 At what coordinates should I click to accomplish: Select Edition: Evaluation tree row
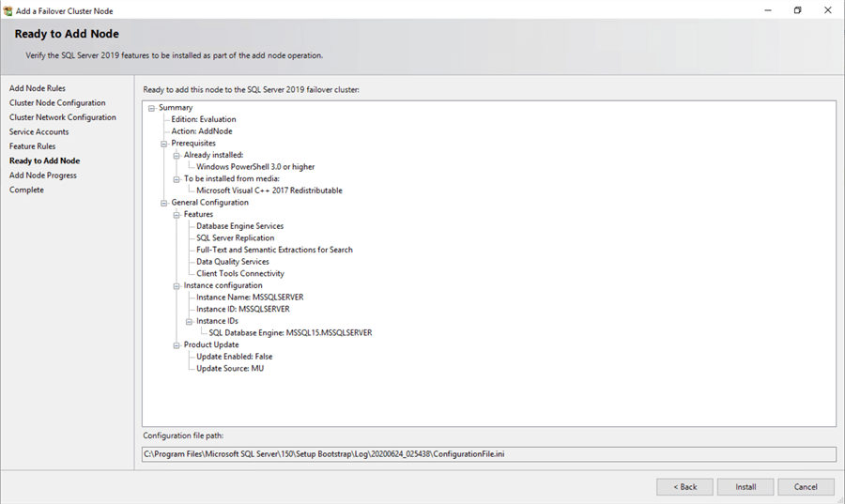tap(204, 119)
